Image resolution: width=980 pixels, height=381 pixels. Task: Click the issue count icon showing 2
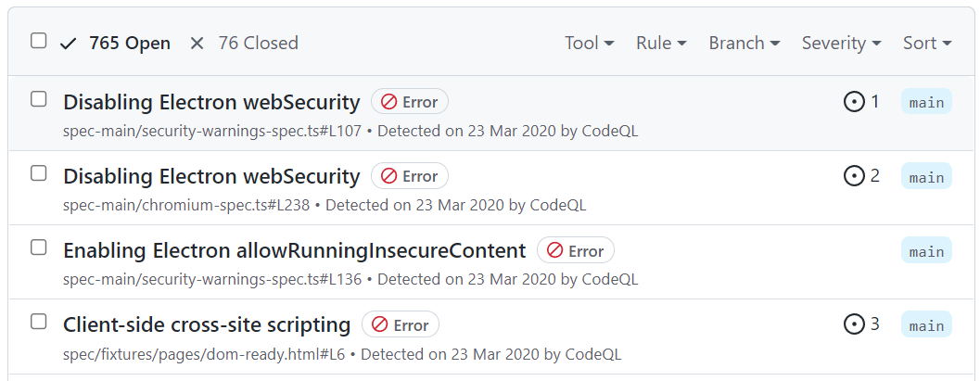pyautogui.click(x=854, y=176)
